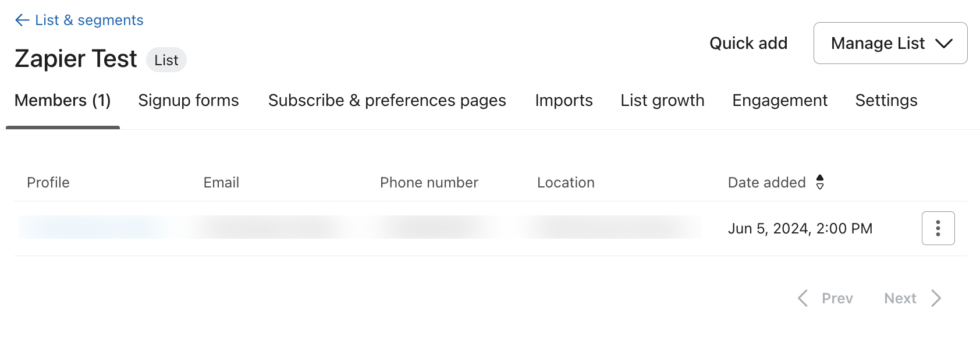Image resolution: width=980 pixels, height=340 pixels.
Task: Click the Prev page chevron
Action: point(803,298)
